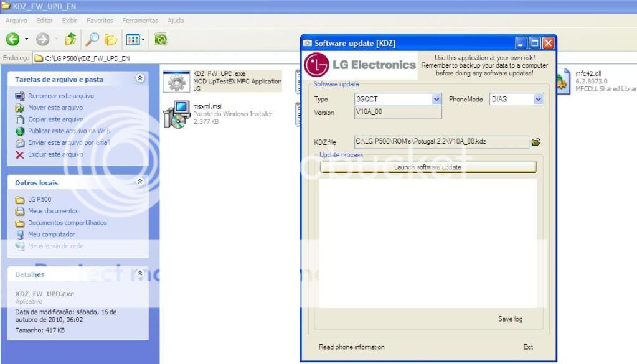Viewport: 637px width, 364px height.
Task: Open LG P500 folder in Outros locais
Action: point(39,199)
